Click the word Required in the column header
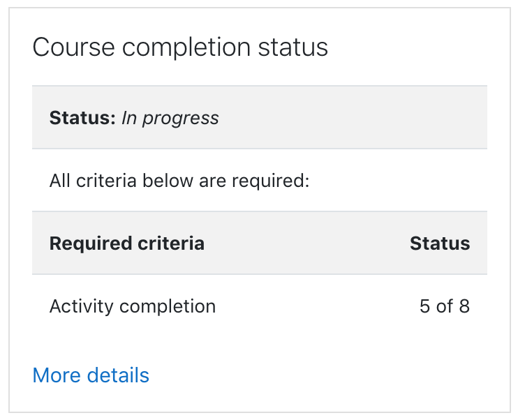 (x=91, y=244)
